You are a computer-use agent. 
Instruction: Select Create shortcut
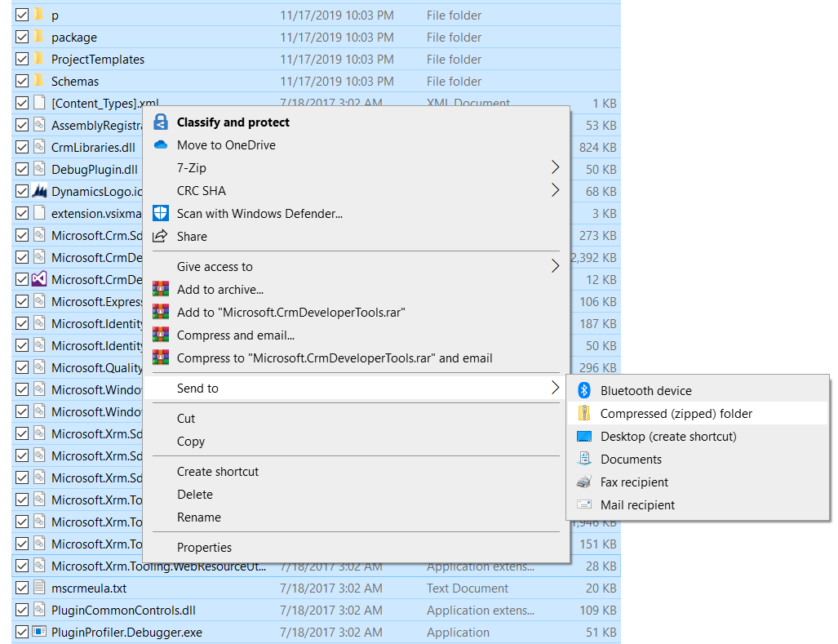coord(218,472)
